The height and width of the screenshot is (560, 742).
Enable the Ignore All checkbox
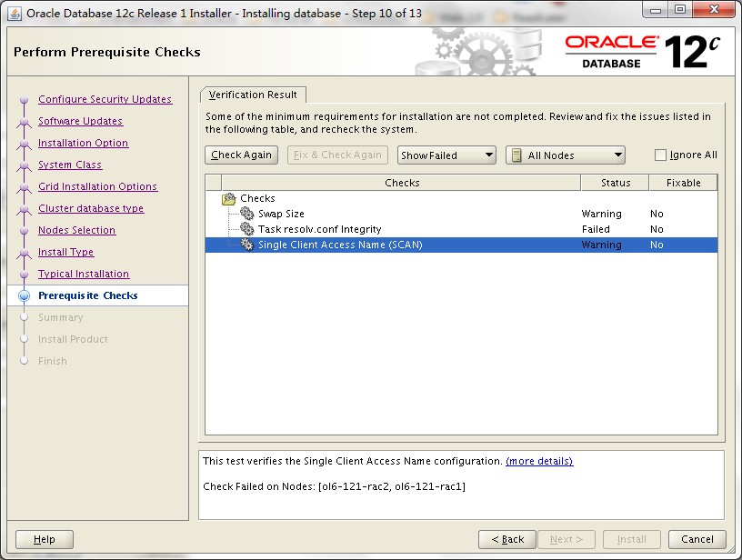[660, 155]
